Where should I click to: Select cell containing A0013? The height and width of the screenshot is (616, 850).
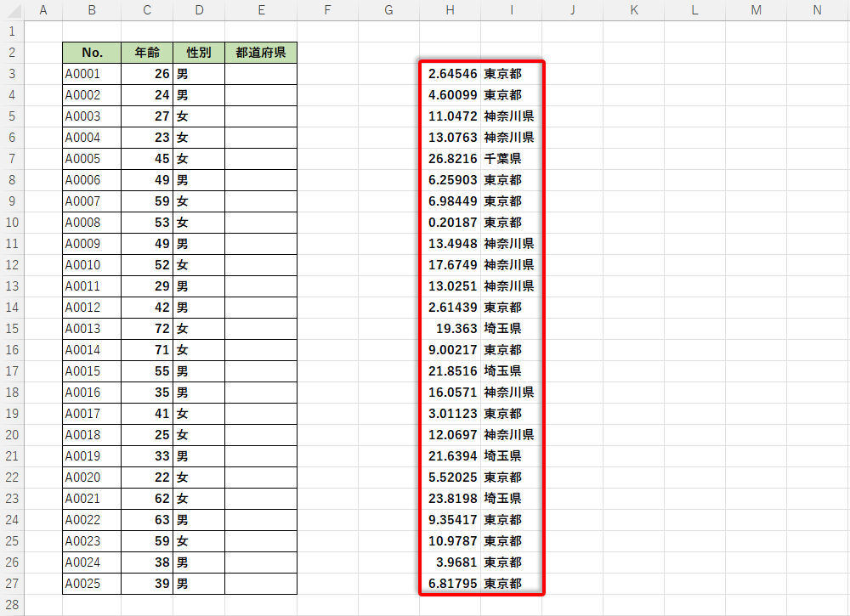pos(92,328)
